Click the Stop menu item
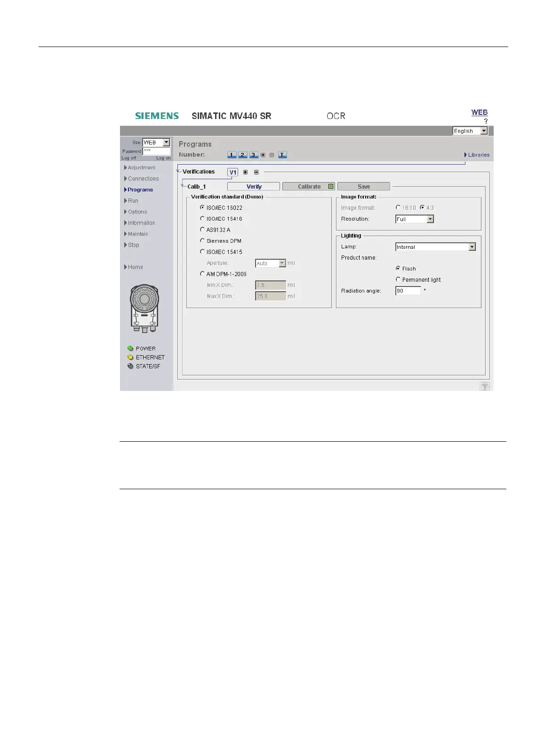The height and width of the screenshot is (747, 560). click(132, 245)
